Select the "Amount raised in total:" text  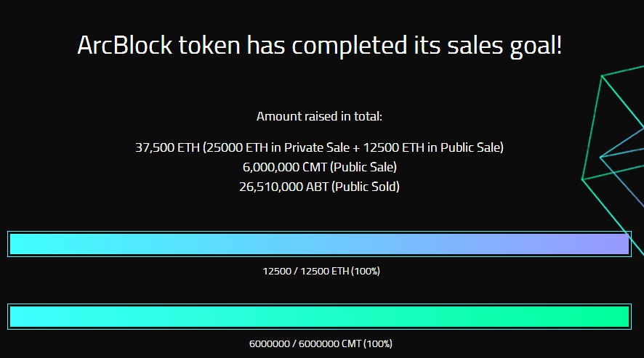[319, 116]
